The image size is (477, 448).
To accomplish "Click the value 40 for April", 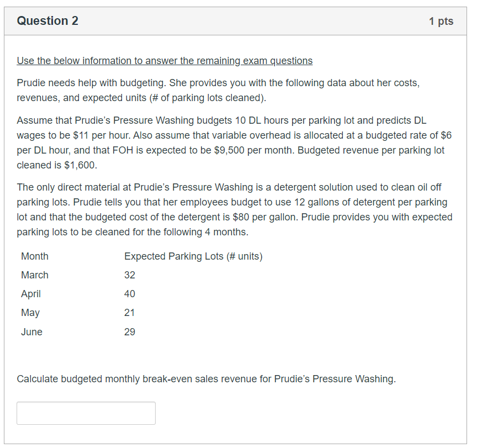I will [x=129, y=294].
